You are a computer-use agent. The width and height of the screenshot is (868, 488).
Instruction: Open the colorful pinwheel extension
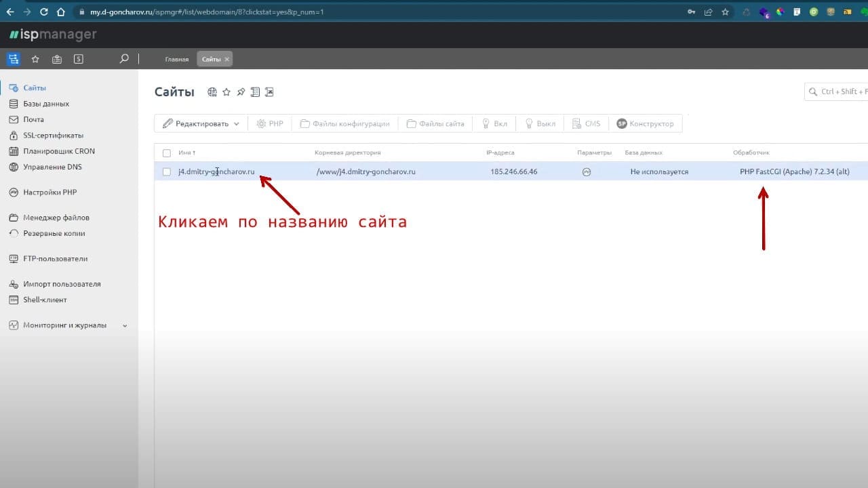781,12
